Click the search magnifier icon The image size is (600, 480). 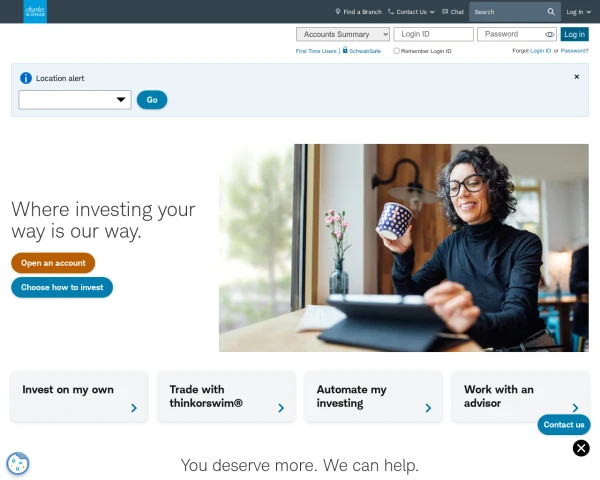pos(551,12)
